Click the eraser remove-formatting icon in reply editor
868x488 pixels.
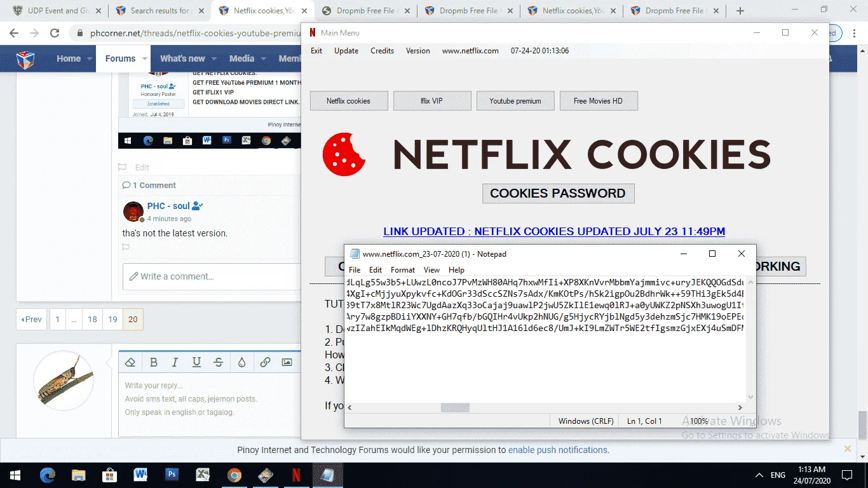[x=130, y=362]
